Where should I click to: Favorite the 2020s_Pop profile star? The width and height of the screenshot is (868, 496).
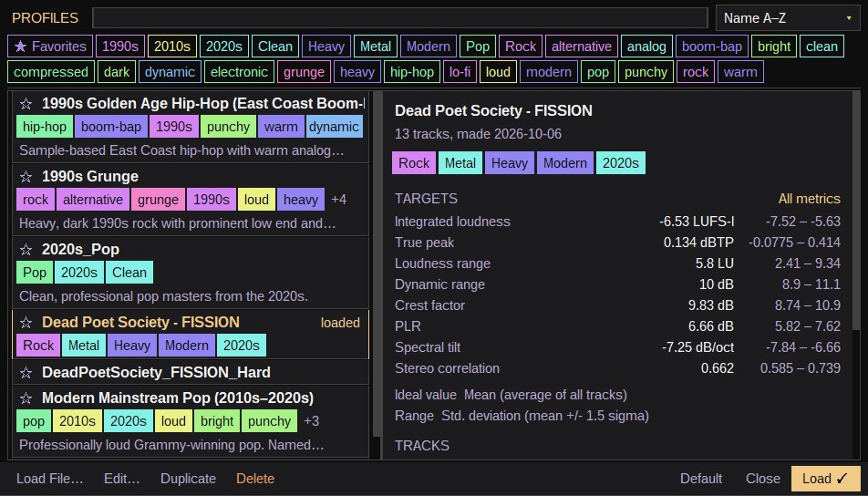click(x=26, y=250)
